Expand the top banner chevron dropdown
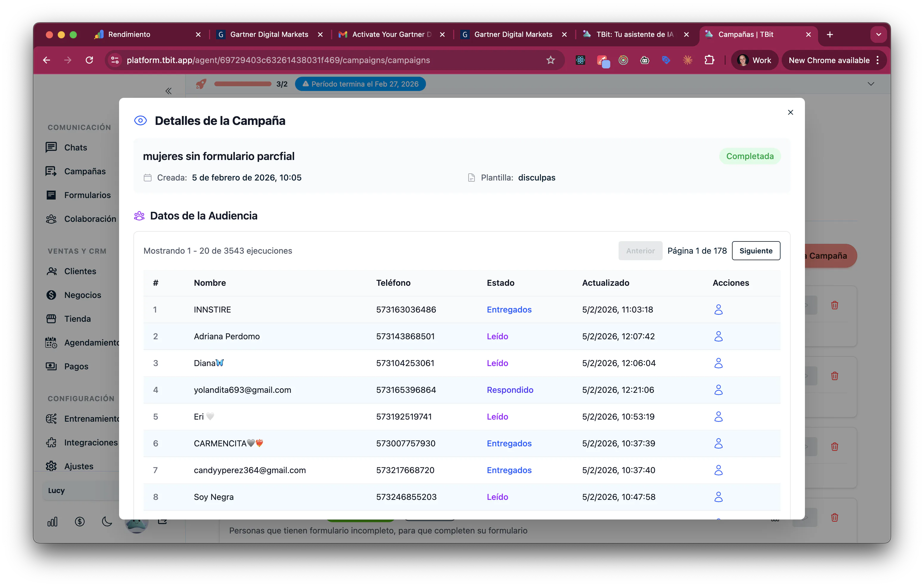 (871, 84)
